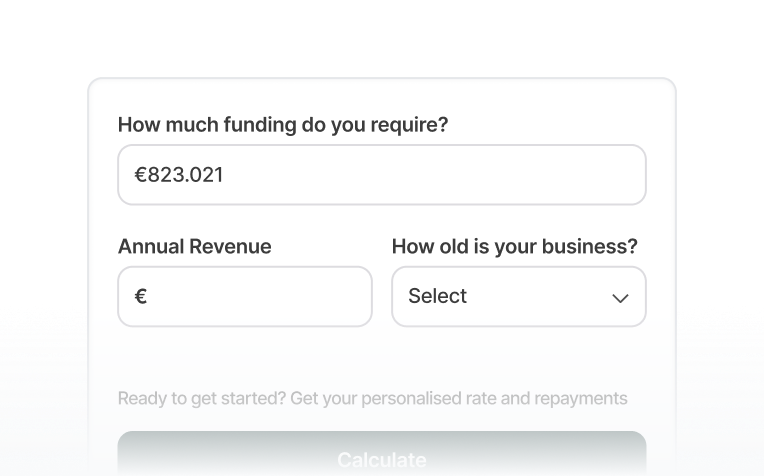
Task: Click the €823.021 value text
Action: 179,175
